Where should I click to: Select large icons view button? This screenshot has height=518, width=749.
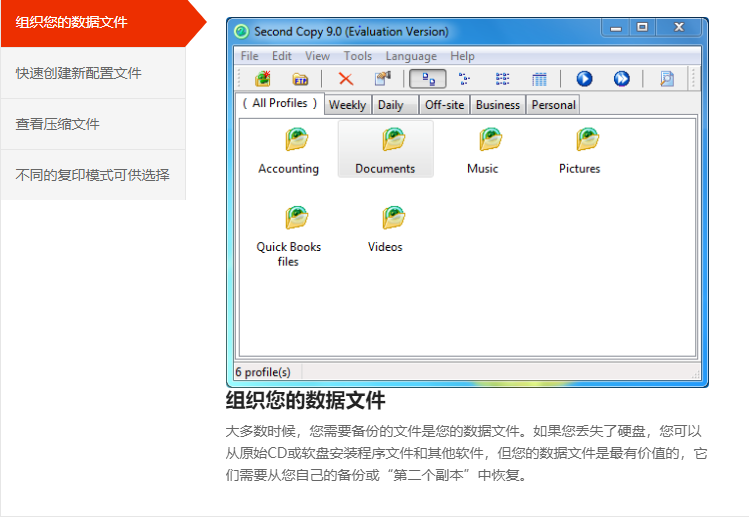pos(428,79)
